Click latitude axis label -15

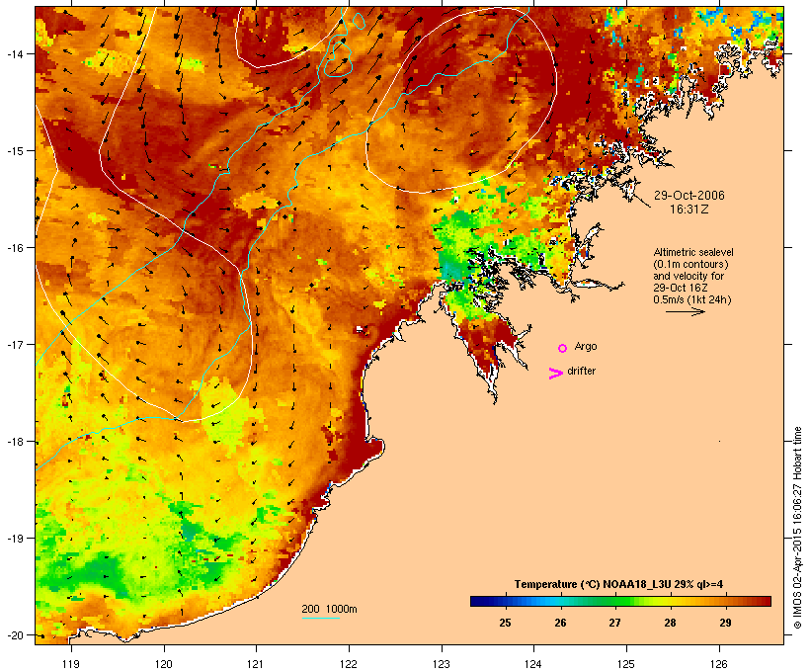pos(14,151)
